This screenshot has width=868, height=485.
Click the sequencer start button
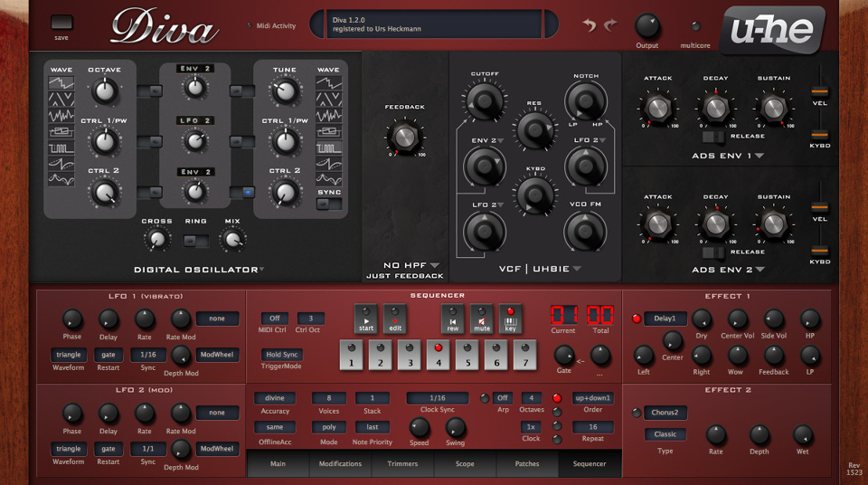point(366,319)
